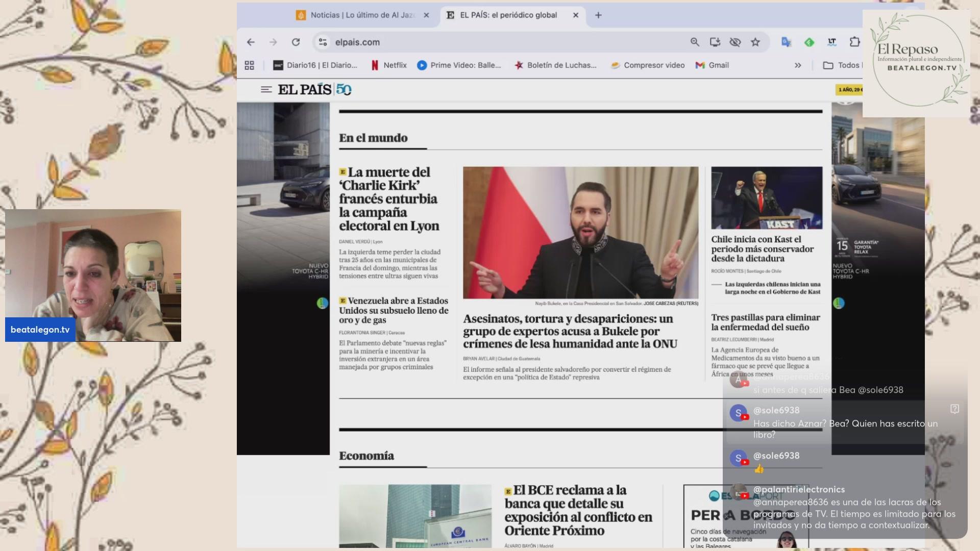This screenshot has width=980, height=551.
Task: Click the Nayib Bukele article photo
Action: (580, 233)
